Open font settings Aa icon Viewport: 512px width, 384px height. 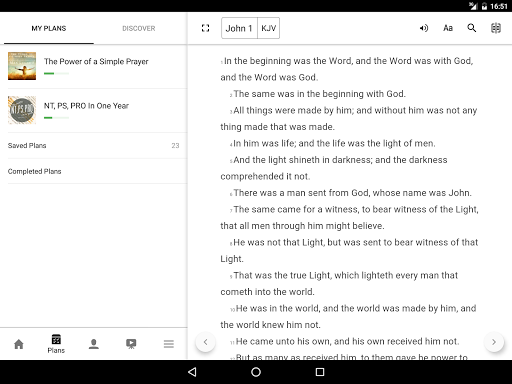click(448, 28)
